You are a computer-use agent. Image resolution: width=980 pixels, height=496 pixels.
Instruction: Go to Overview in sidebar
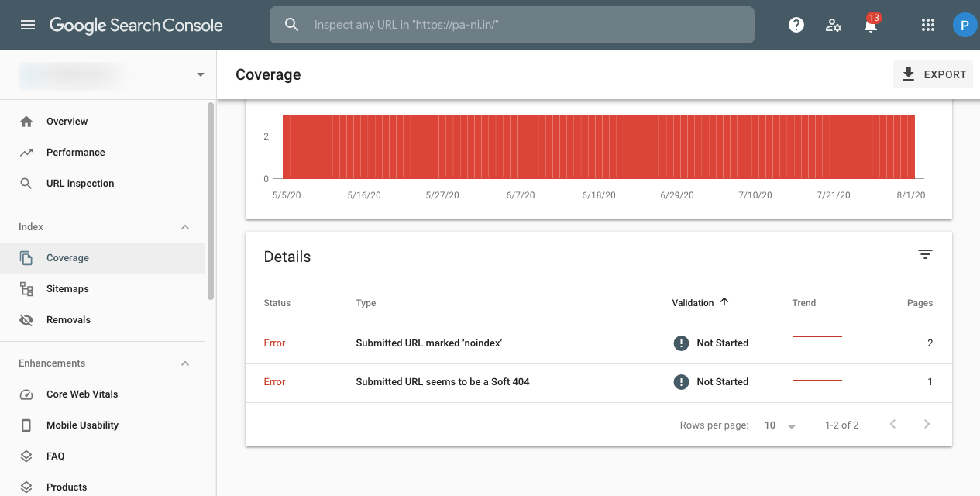[102, 122]
